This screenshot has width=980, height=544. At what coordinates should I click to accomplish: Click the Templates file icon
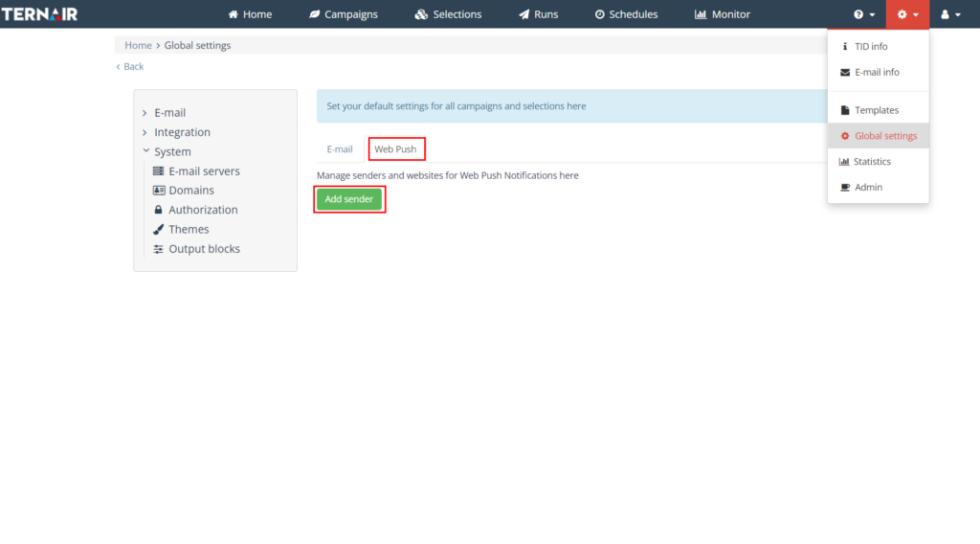pyautogui.click(x=845, y=110)
